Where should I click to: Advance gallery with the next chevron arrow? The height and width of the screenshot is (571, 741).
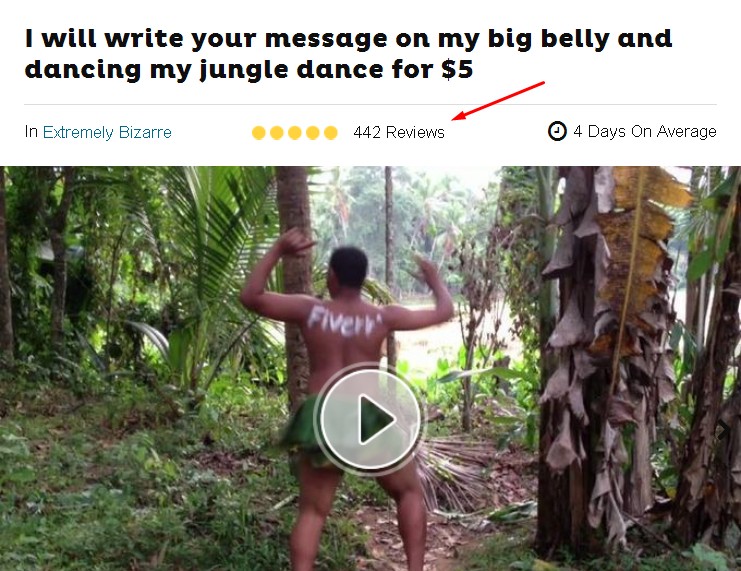tap(724, 430)
